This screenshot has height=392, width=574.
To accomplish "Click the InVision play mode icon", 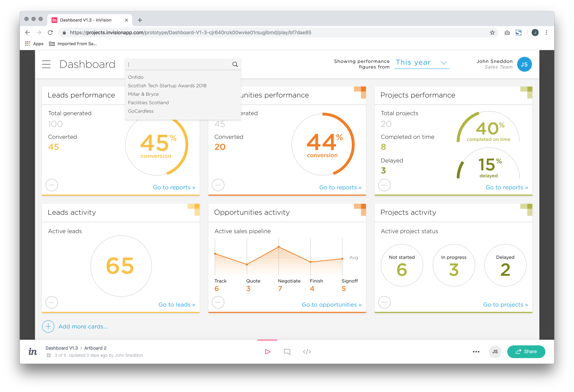I will [267, 352].
